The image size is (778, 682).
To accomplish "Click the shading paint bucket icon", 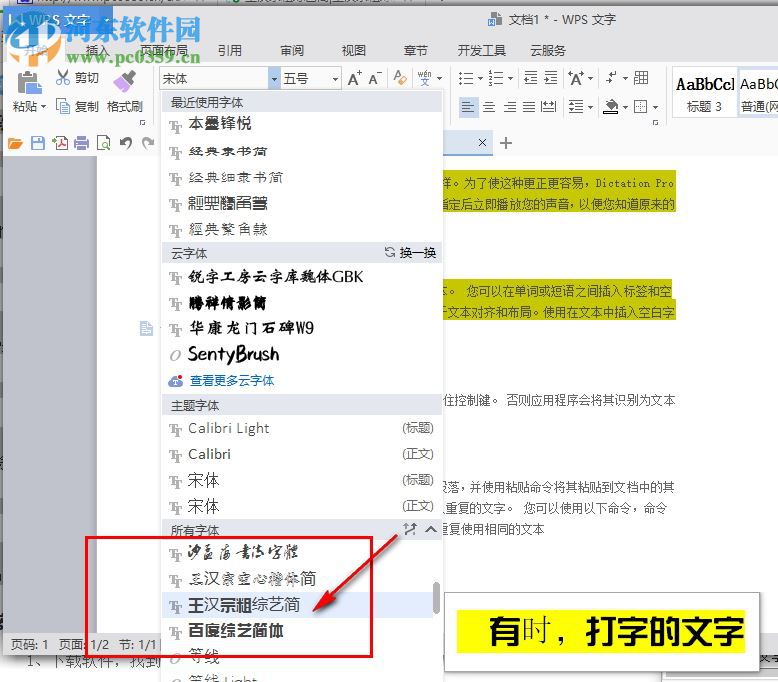I will point(611,107).
